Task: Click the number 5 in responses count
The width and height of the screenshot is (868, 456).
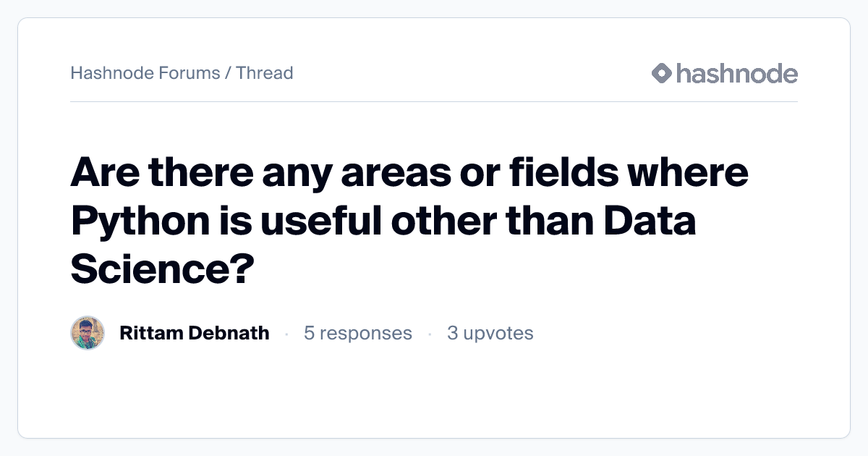Action: 309,333
